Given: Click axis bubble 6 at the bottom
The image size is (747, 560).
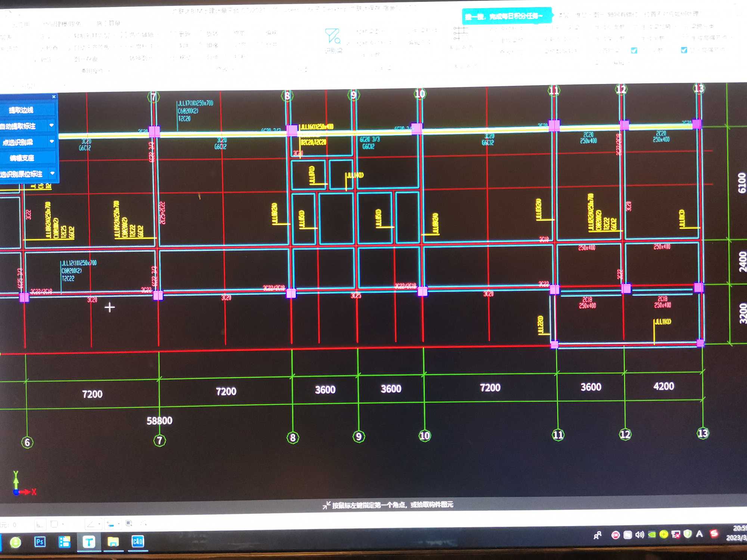Looking at the screenshot, I should click(27, 443).
